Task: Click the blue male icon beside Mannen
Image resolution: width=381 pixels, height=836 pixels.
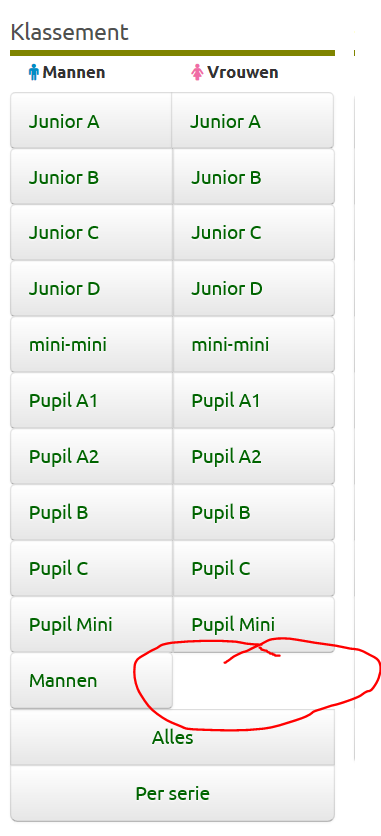Action: 34,72
